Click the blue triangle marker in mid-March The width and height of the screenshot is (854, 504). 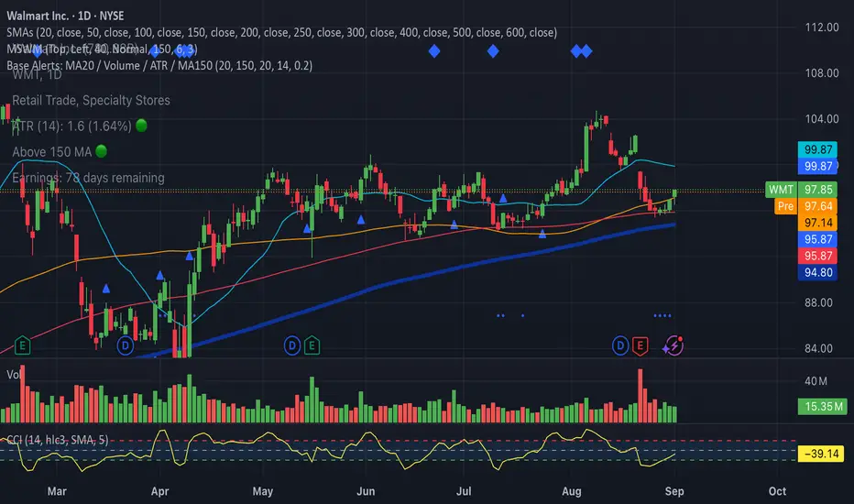pos(106,289)
